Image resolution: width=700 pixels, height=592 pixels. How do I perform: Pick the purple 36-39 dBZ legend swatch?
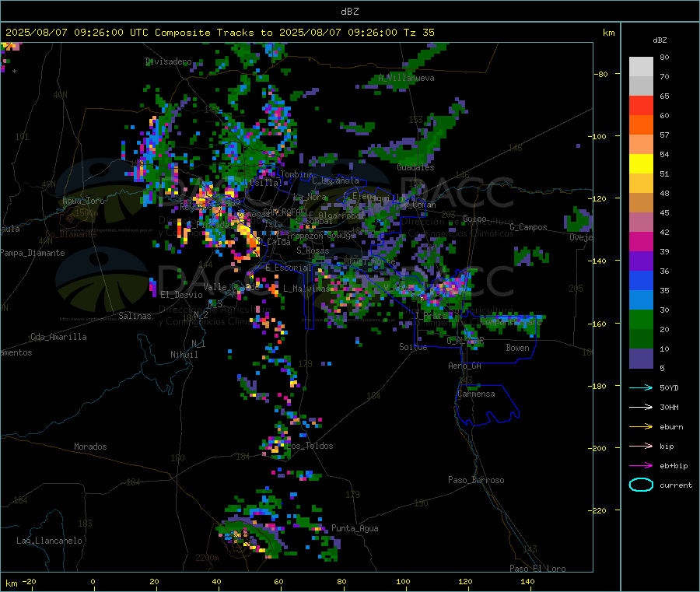click(x=641, y=261)
